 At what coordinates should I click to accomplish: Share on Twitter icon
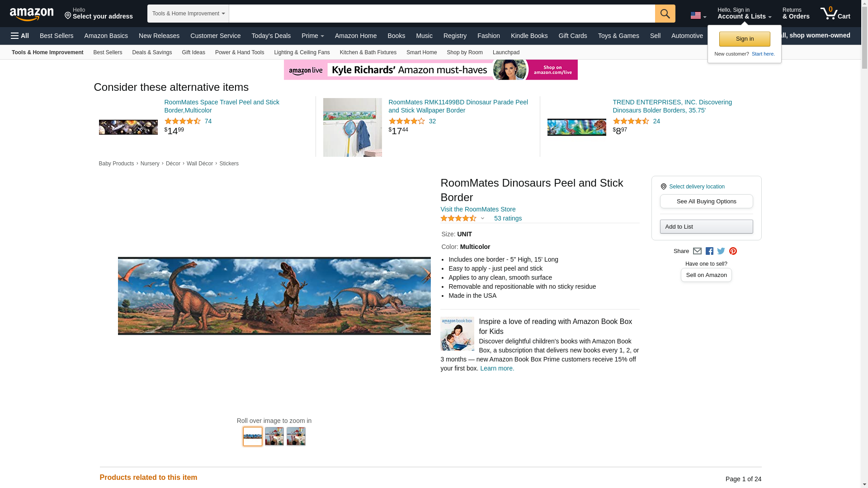pos(721,251)
